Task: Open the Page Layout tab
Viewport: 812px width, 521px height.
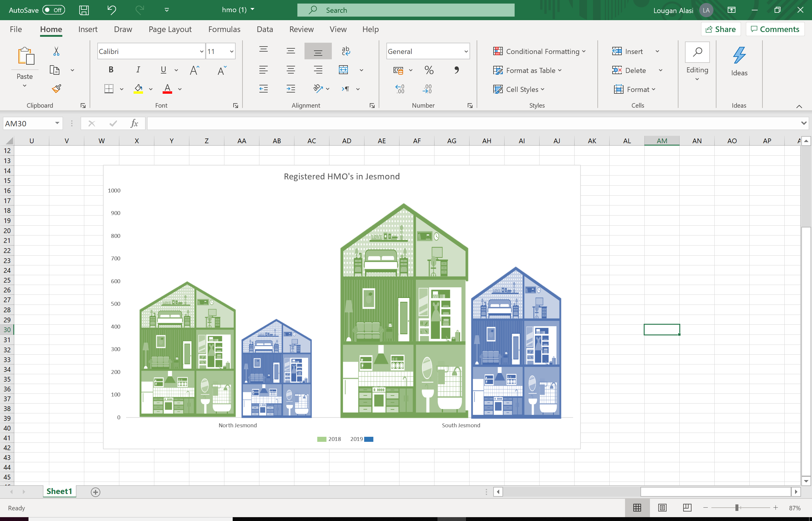Action: click(170, 29)
